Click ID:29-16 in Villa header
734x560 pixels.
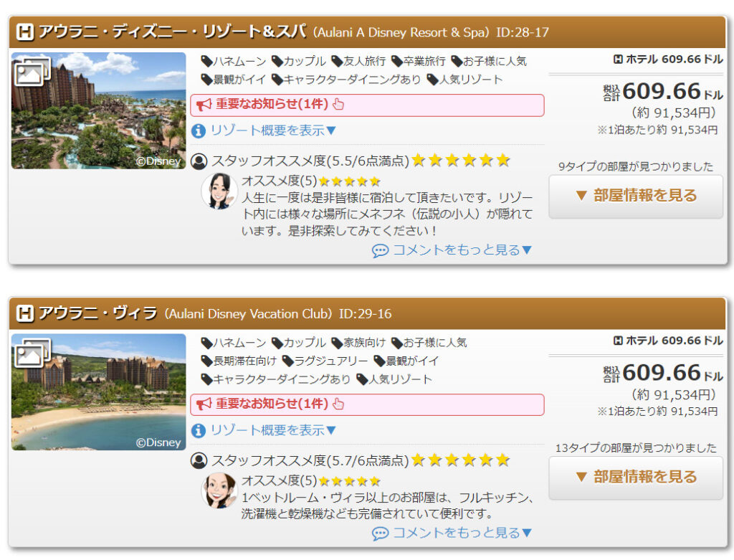[365, 314]
